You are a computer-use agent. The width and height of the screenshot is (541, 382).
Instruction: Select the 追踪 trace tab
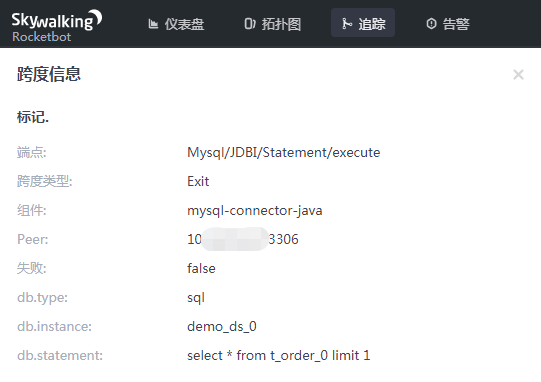click(x=363, y=23)
